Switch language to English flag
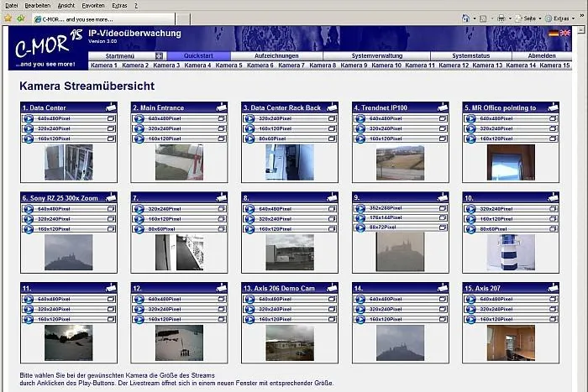The height and width of the screenshot is (392, 588). pyautogui.click(x=565, y=34)
